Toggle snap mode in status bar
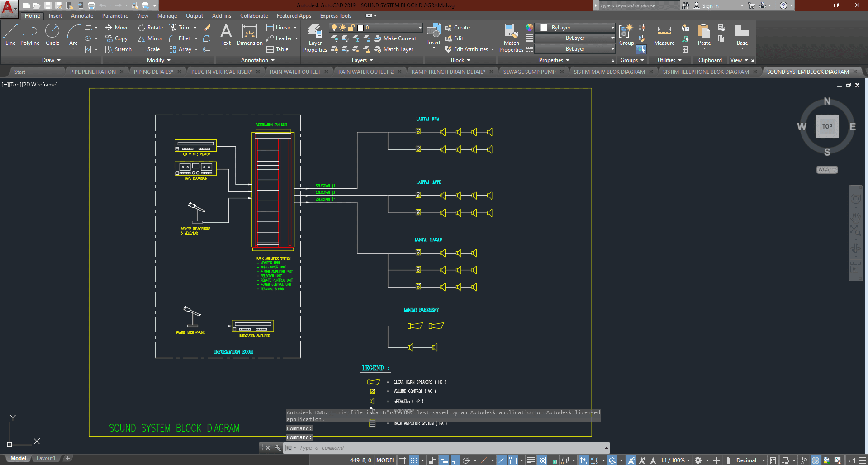The width and height of the screenshot is (868, 465). 413,460
